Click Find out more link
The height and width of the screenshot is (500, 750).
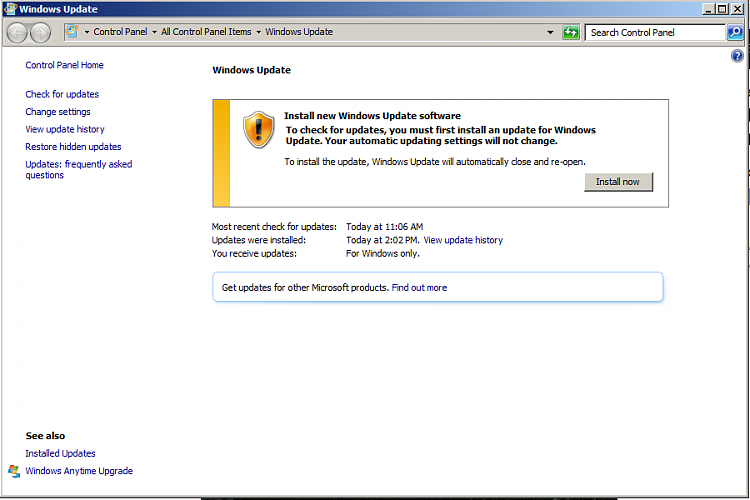(419, 288)
